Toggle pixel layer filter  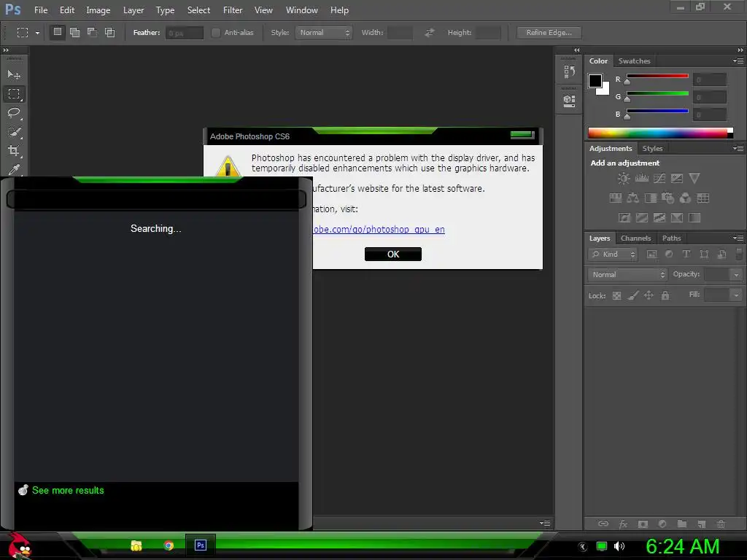(651, 254)
